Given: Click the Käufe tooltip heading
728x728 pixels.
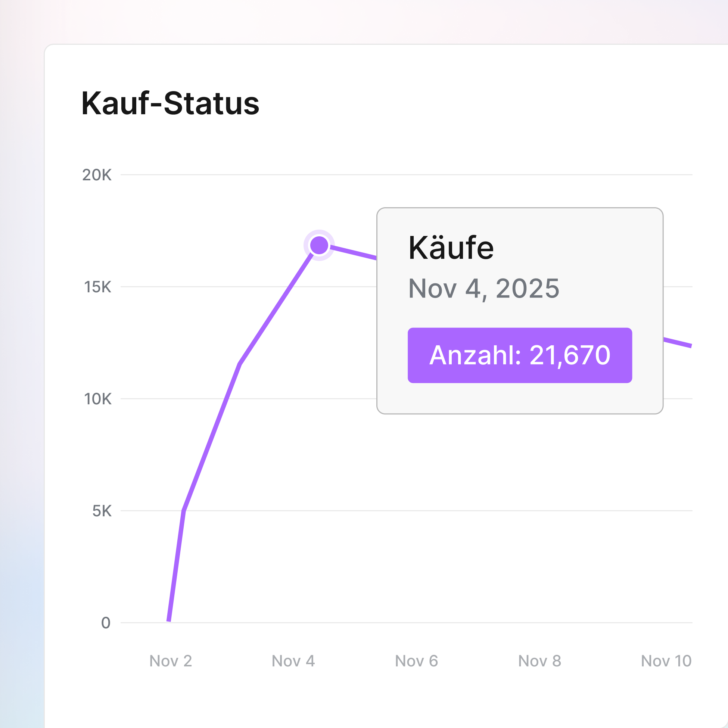Looking at the screenshot, I should [451, 248].
